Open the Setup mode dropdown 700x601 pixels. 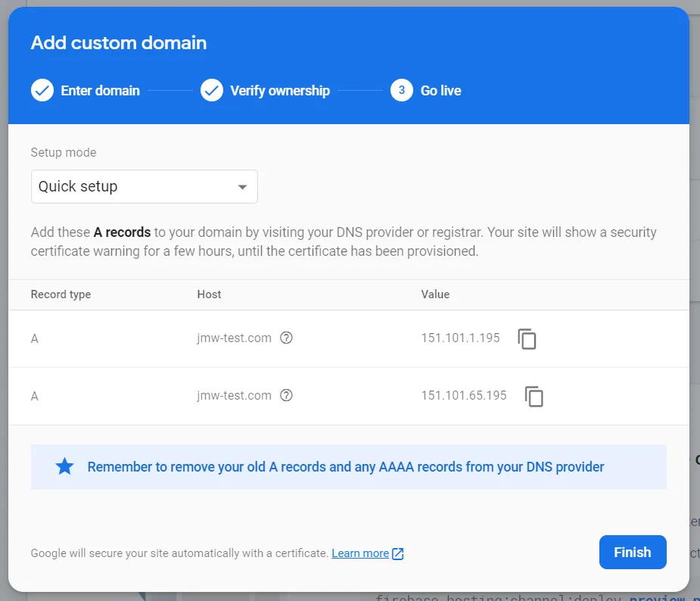(x=144, y=186)
